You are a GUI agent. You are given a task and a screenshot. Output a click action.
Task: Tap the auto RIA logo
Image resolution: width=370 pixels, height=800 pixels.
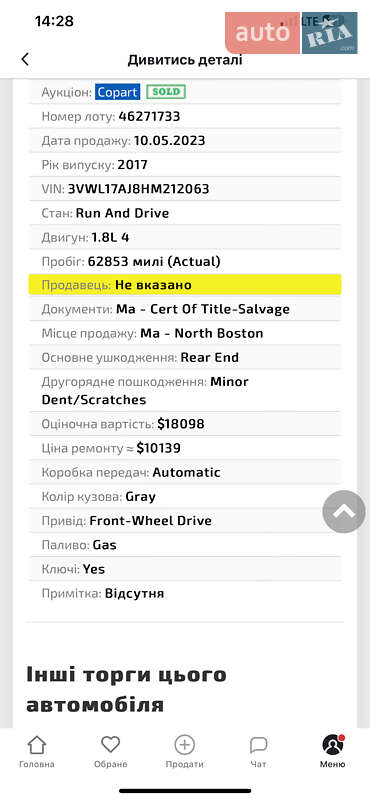coord(291,33)
